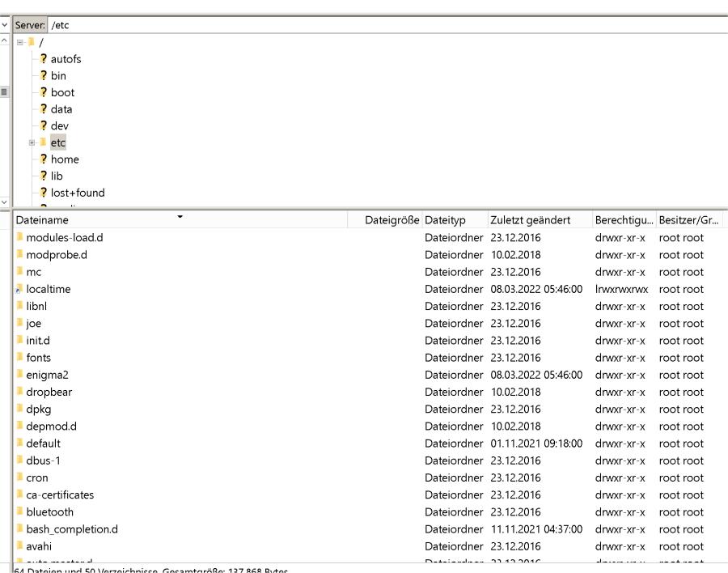
Task: Click the unknown-folder icon next to boot
Action: tap(43, 92)
